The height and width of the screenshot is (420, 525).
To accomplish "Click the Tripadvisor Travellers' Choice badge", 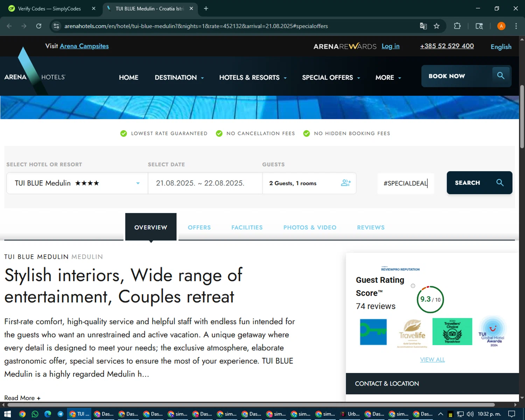I will click(452, 331).
